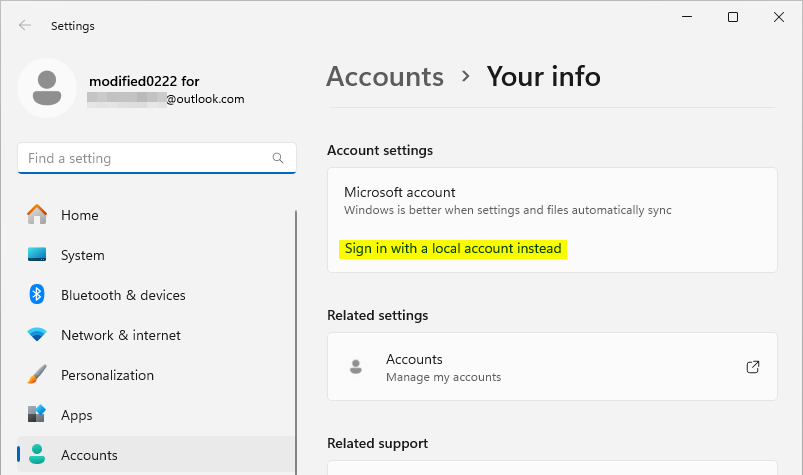
Task: Open the Home settings page
Action: [x=156, y=215]
